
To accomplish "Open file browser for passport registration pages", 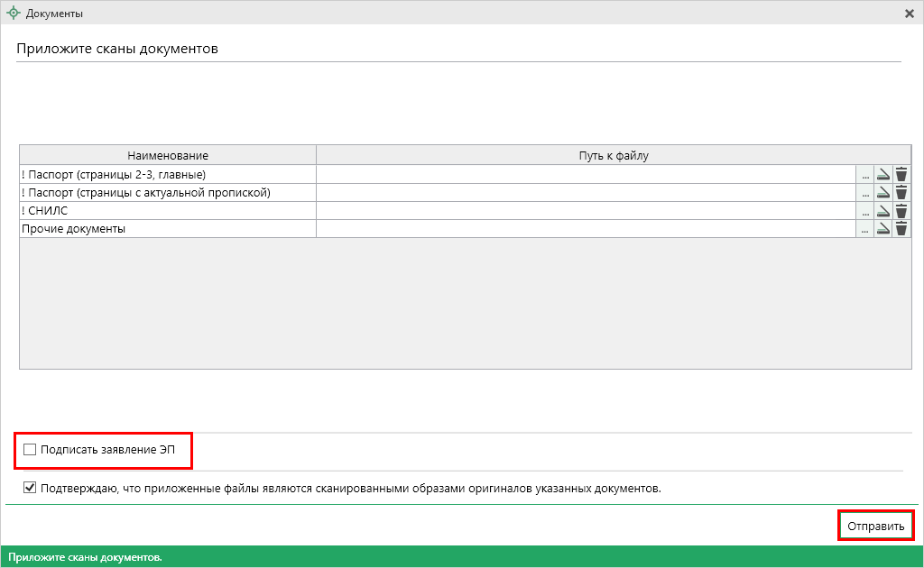I will coord(865,193).
